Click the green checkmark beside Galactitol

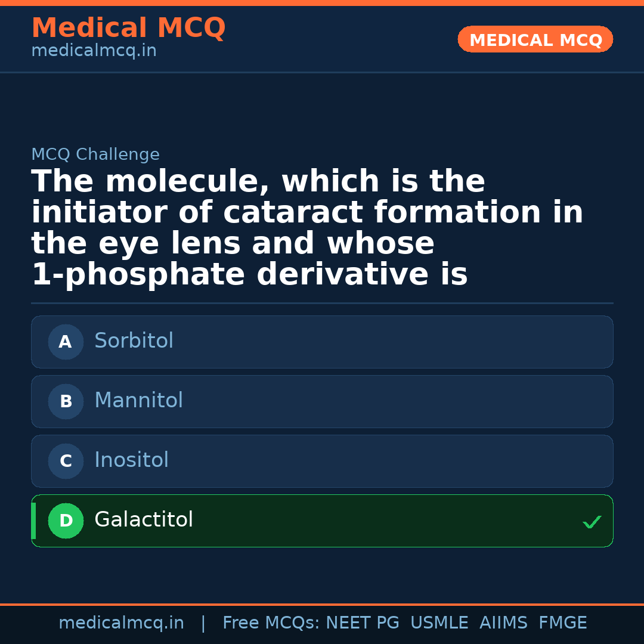tap(592, 522)
